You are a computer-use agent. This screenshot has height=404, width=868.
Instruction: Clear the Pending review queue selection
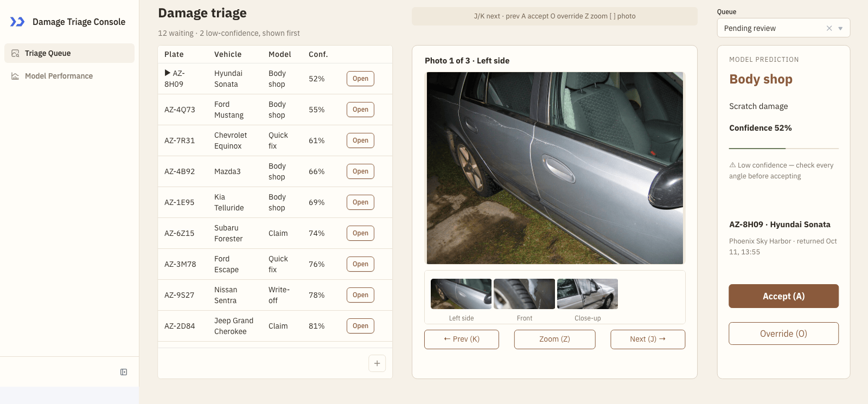click(829, 28)
